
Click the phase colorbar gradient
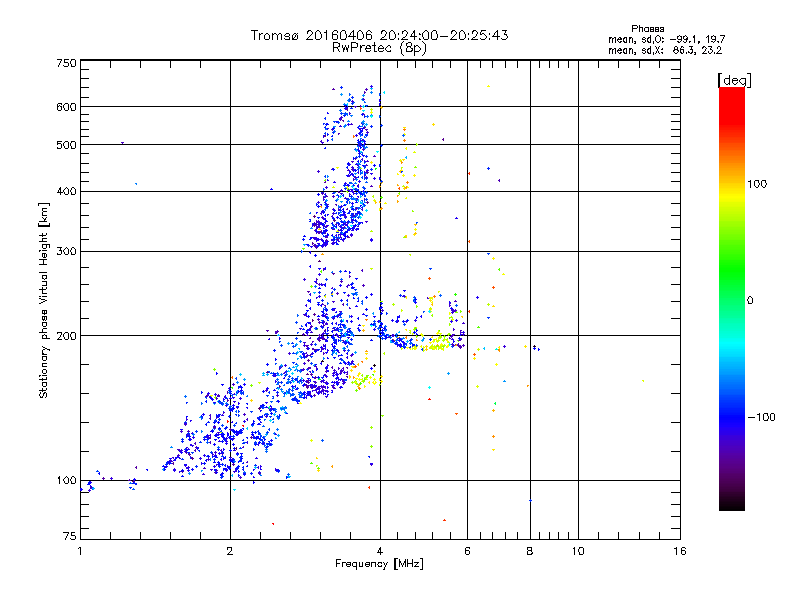tap(732, 299)
